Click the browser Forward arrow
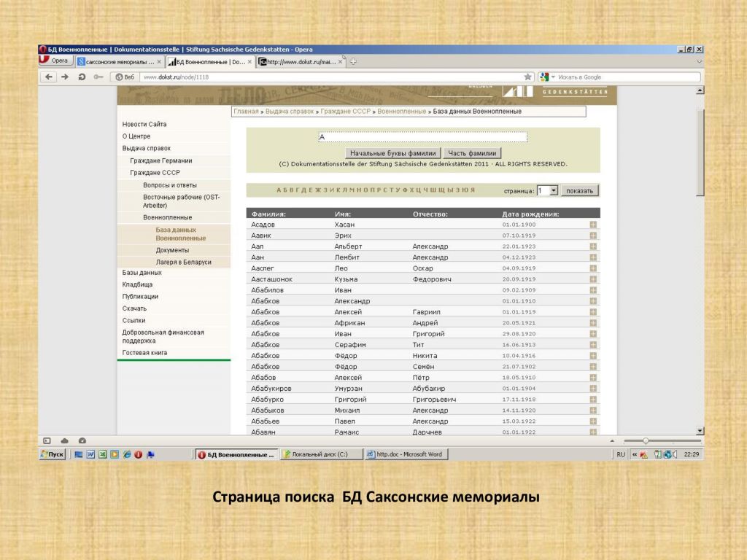Viewport: 747px width, 560px height. click(65, 77)
